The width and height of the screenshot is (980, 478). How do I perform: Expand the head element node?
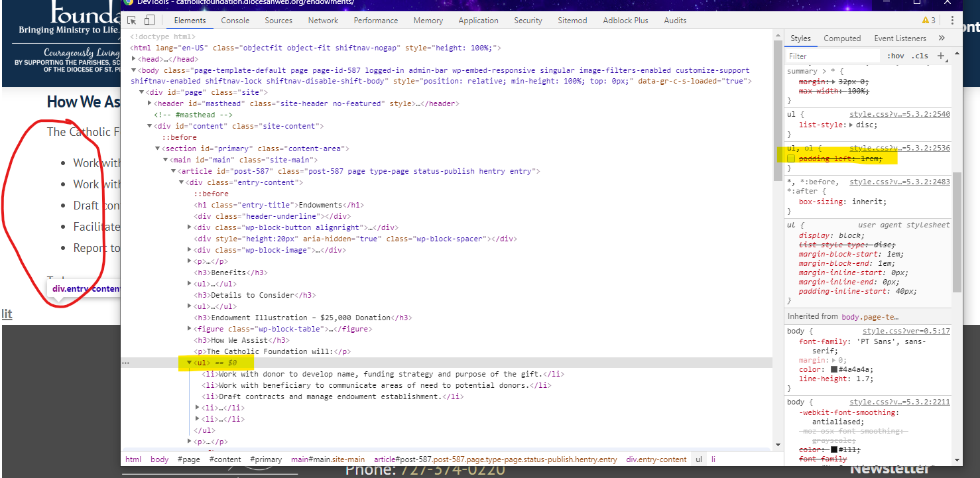click(x=133, y=60)
